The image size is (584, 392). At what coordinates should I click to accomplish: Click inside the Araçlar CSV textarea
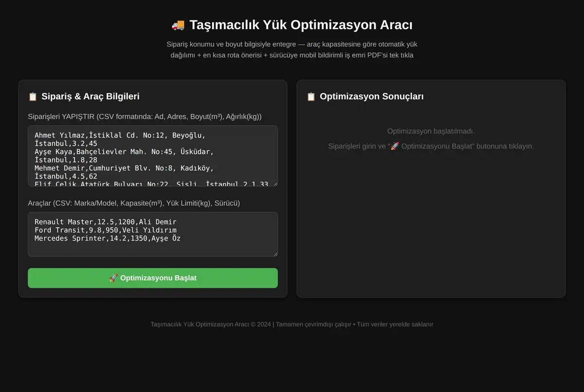pyautogui.click(x=153, y=234)
